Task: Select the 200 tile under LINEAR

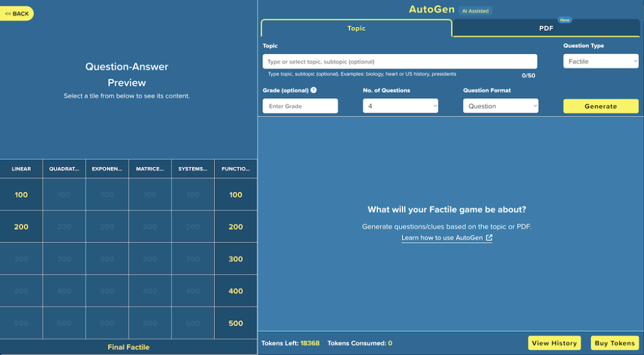Action: (21, 227)
